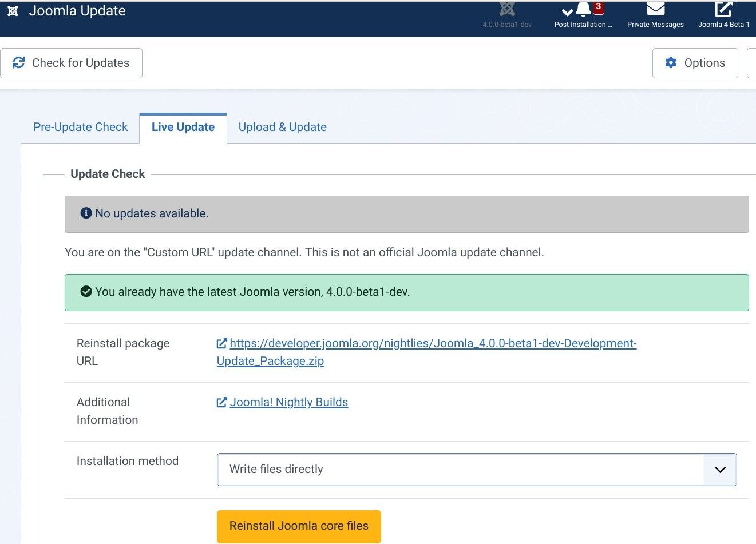Click the Joomla logo next to the page title

tap(13, 11)
